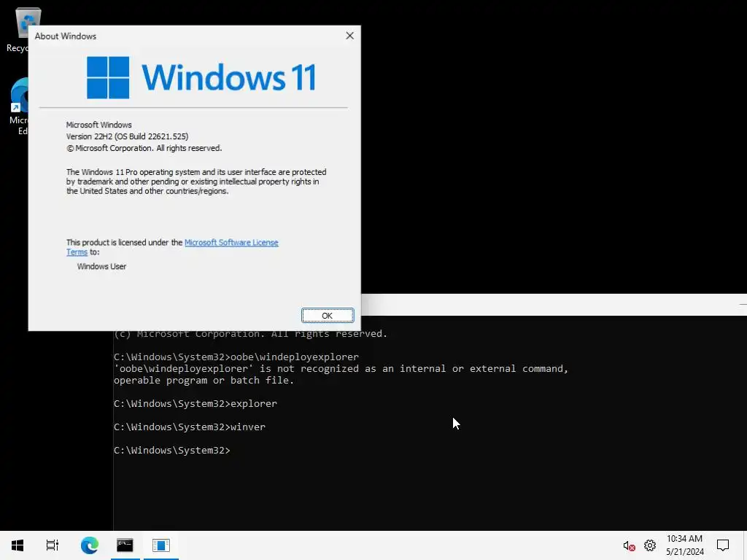Click the Microsoft Corporation copyright line in dialog
The width and height of the screenshot is (747, 560).
[144, 148]
